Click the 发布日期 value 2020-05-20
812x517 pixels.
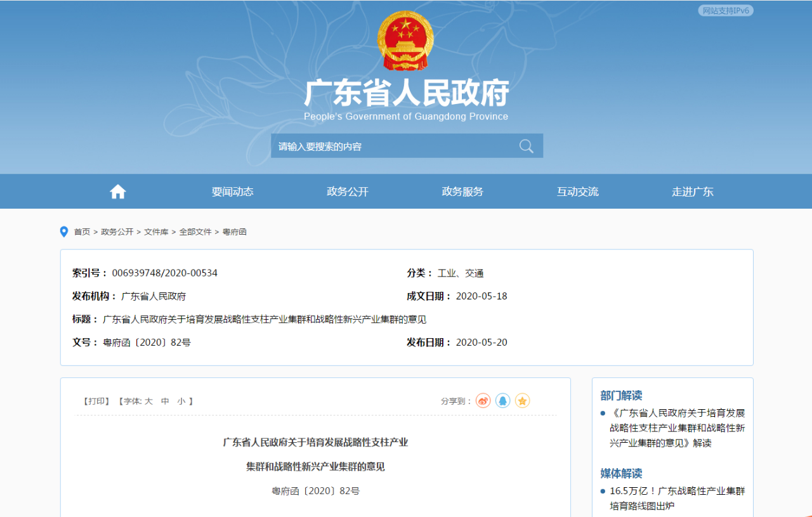[x=481, y=343]
